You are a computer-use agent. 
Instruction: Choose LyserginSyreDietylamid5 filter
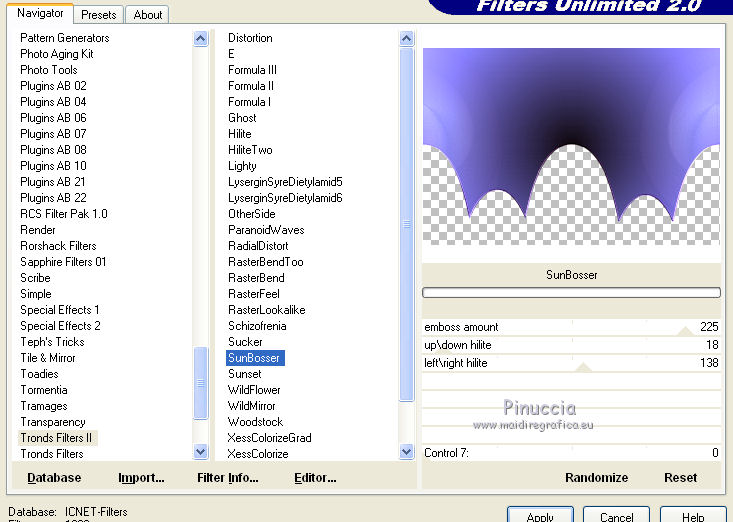coord(285,182)
